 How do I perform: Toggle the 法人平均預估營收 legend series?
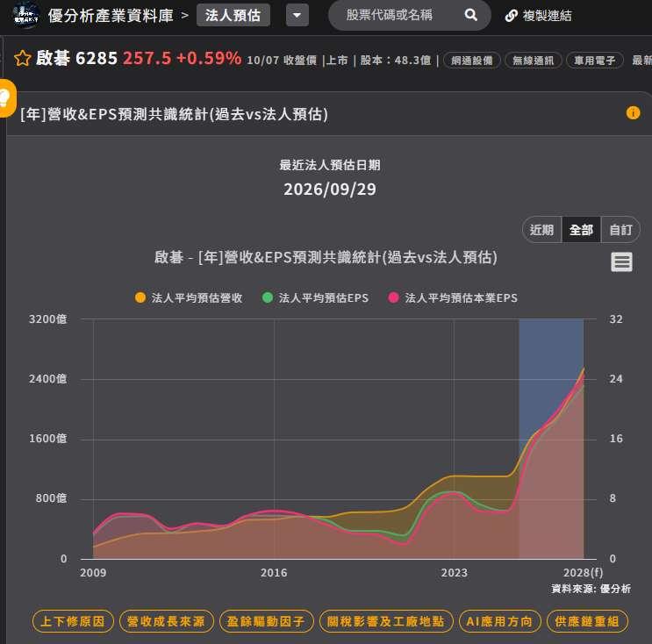click(189, 297)
